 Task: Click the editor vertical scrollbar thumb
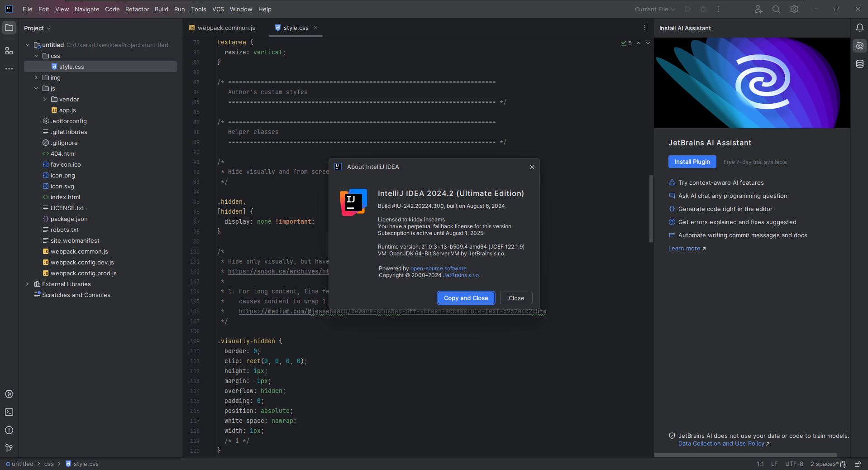click(651, 208)
